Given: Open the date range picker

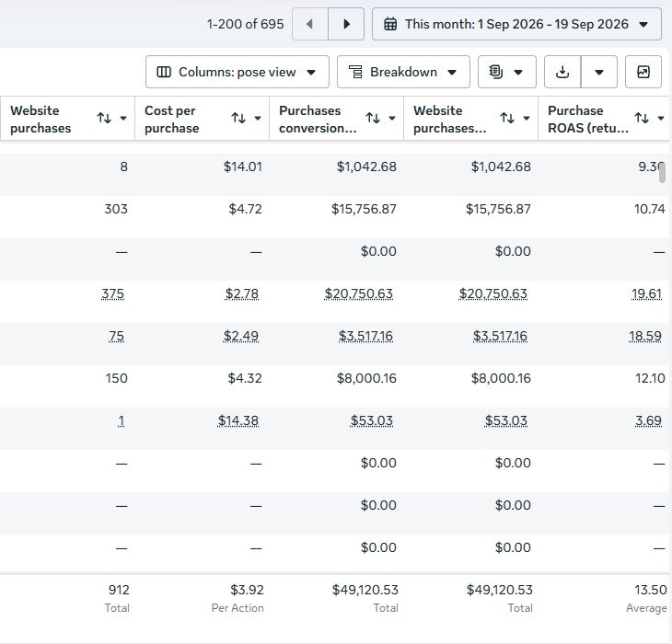Looking at the screenshot, I should pyautogui.click(x=516, y=24).
